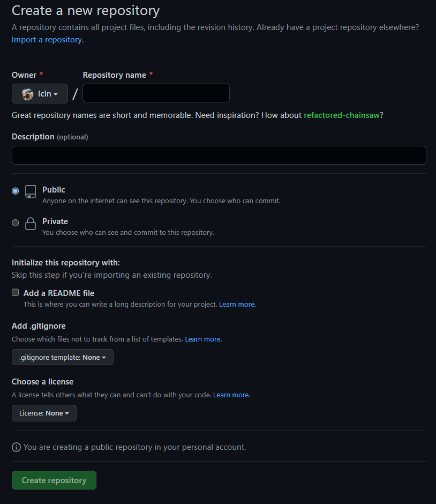Click the Create repository button
The height and width of the screenshot is (504, 436).
[x=54, y=480]
